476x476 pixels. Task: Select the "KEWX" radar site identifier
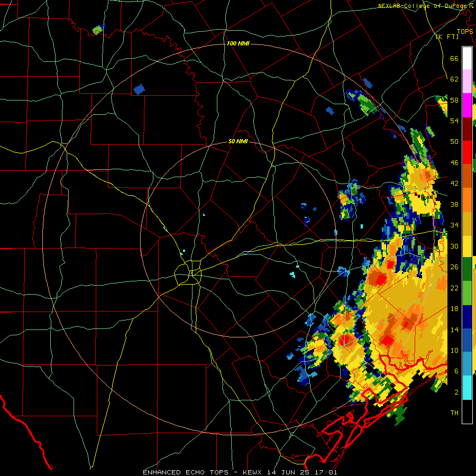(x=253, y=472)
